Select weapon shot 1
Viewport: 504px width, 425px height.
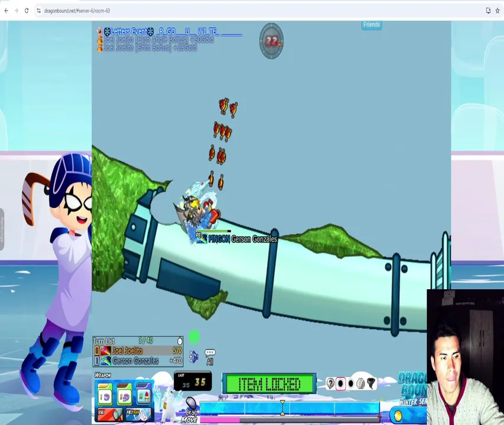click(x=105, y=394)
